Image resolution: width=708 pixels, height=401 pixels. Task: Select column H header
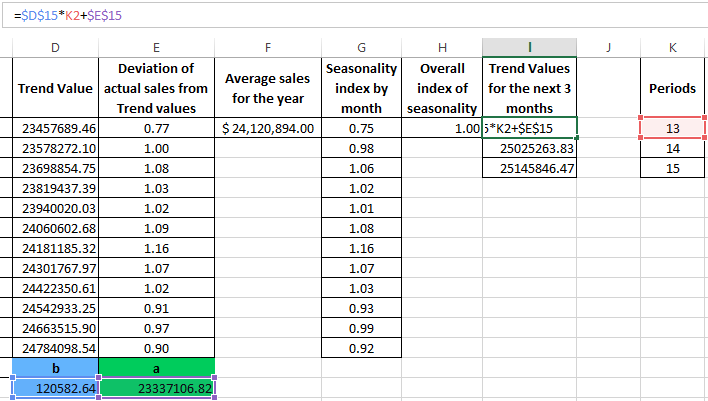pyautogui.click(x=441, y=47)
